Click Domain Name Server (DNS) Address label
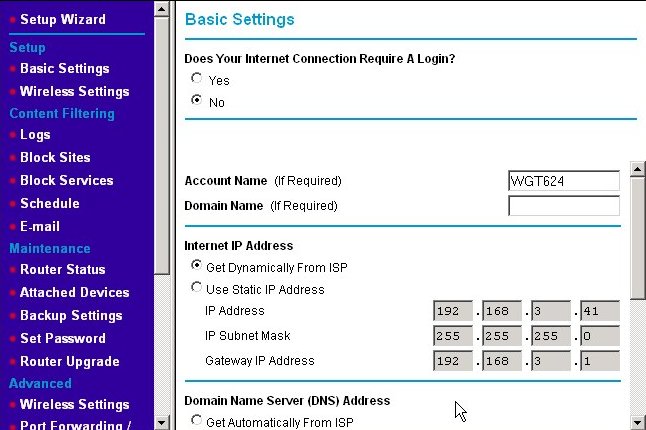 point(287,401)
